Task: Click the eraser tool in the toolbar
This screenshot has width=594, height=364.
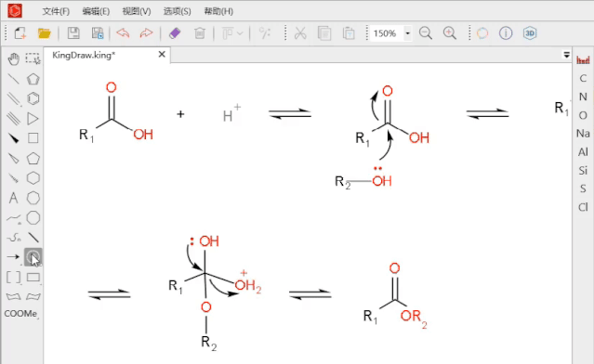Action: [x=175, y=33]
